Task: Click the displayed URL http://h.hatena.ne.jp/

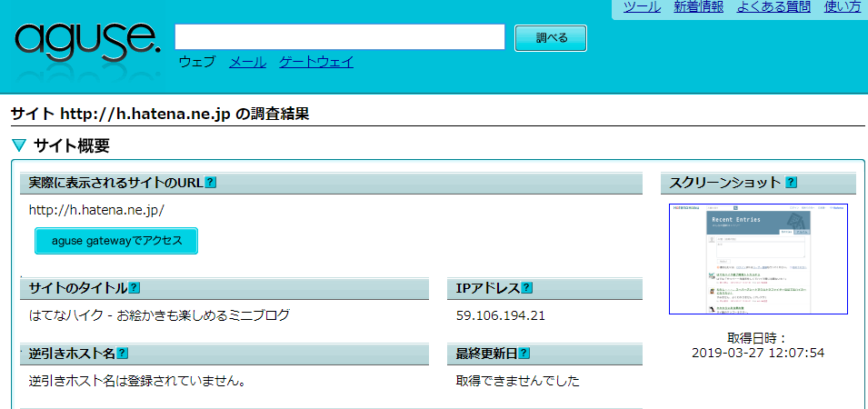Action: pyautogui.click(x=97, y=210)
